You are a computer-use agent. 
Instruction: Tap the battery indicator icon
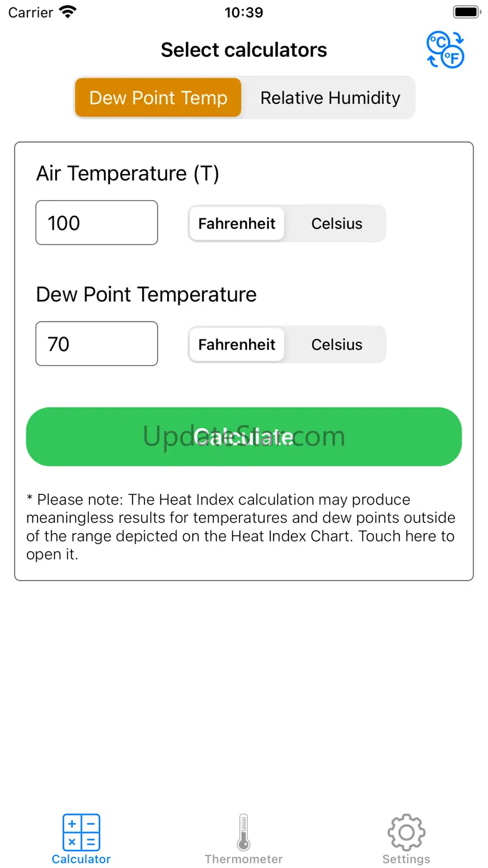(x=466, y=12)
